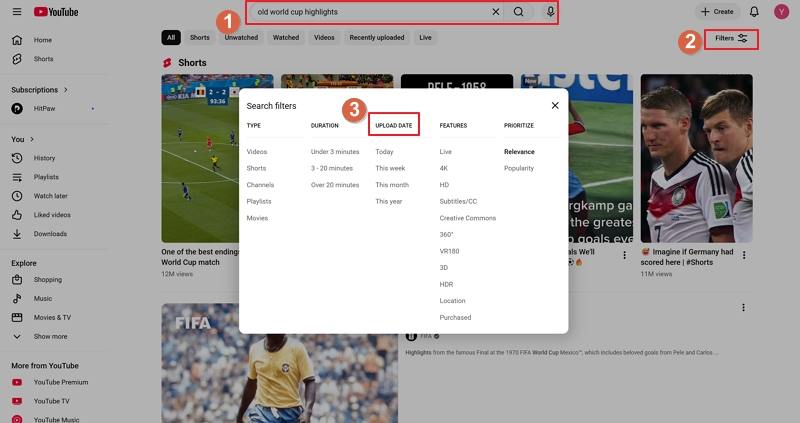Open Watch later list
Image resolution: width=800 pixels, height=423 pixels.
click(51, 196)
